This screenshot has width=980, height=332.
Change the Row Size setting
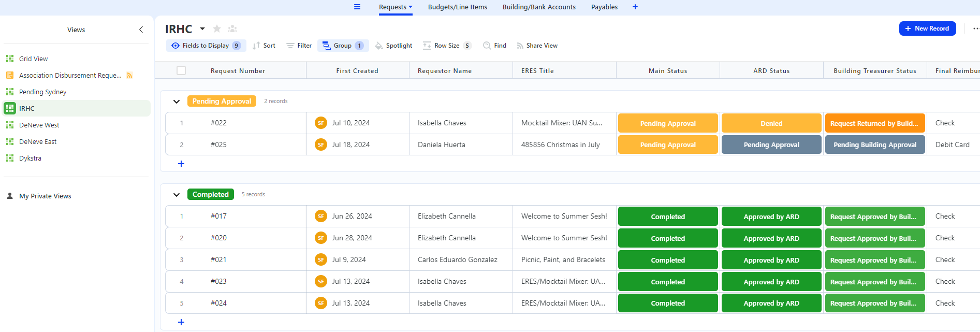click(x=447, y=46)
